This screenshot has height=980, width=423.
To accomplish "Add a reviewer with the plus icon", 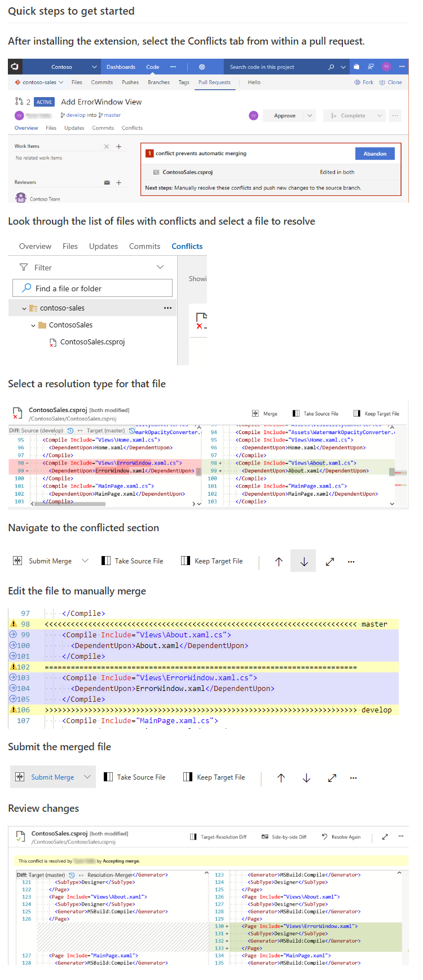I will click(x=119, y=182).
